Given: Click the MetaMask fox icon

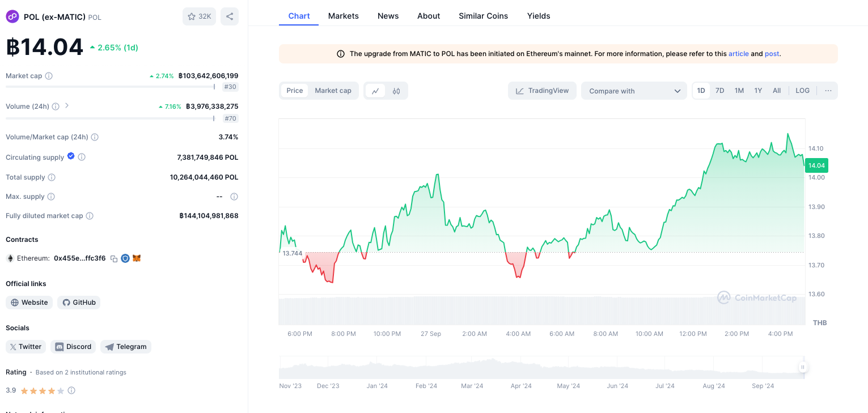Looking at the screenshot, I should click(x=137, y=258).
